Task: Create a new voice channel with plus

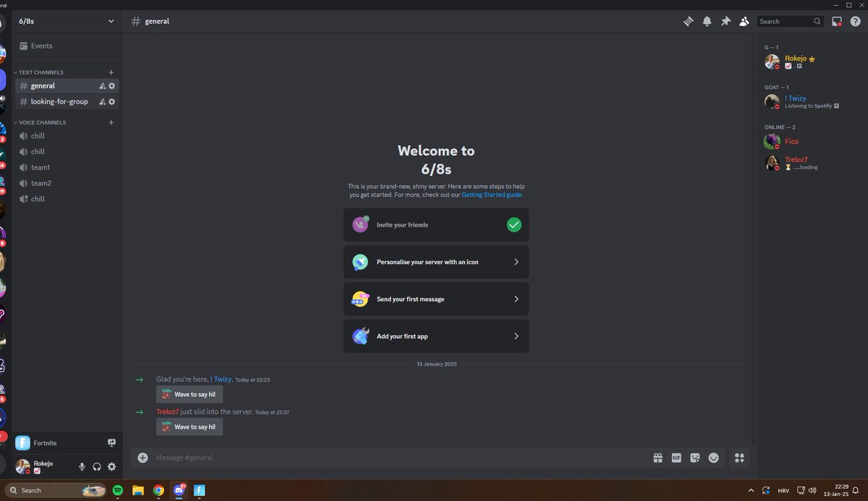Action: click(111, 123)
